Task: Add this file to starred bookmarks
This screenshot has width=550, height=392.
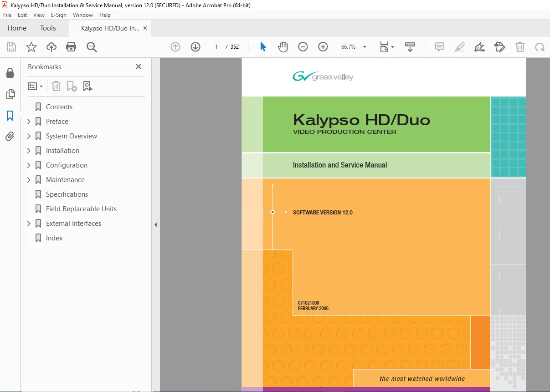Action: (31, 47)
